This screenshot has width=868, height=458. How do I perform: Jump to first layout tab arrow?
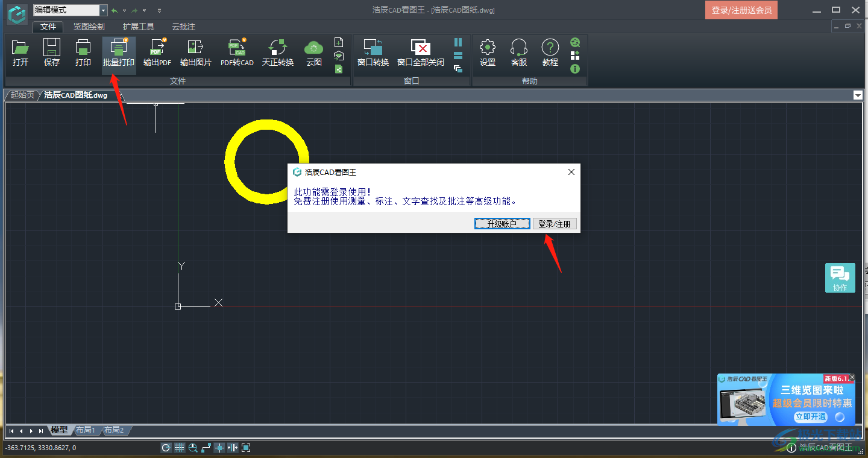(x=11, y=431)
